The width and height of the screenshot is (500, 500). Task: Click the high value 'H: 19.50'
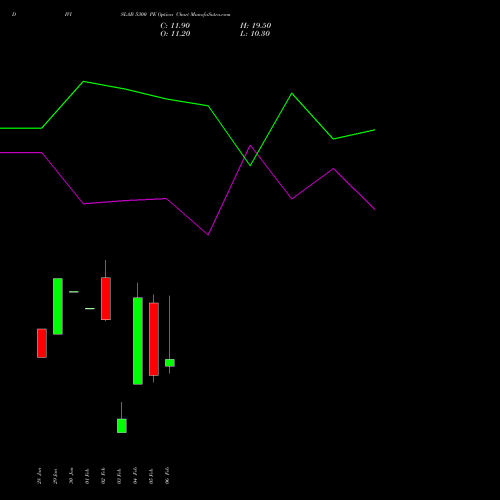(255, 26)
